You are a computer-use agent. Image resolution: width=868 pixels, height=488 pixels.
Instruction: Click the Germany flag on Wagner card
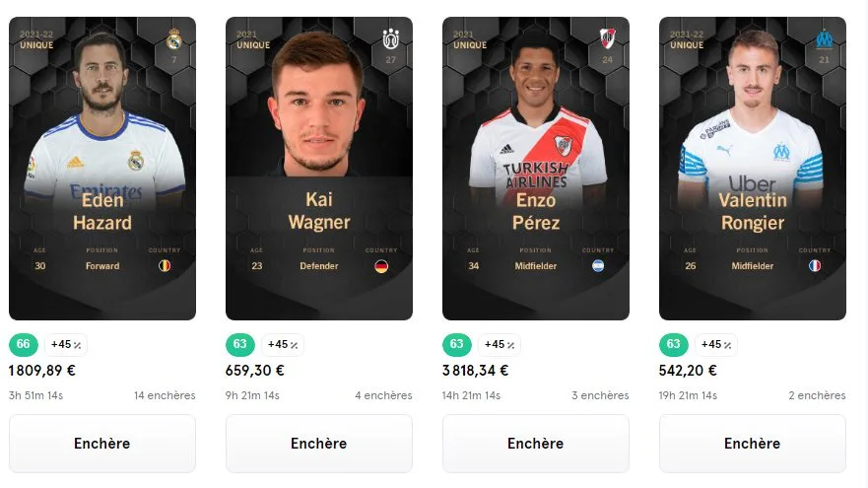pyautogui.click(x=381, y=266)
